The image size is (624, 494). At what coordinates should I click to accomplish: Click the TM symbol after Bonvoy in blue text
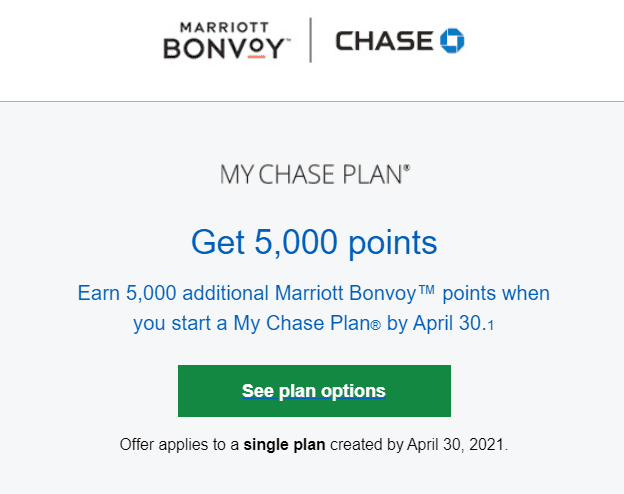click(x=427, y=289)
